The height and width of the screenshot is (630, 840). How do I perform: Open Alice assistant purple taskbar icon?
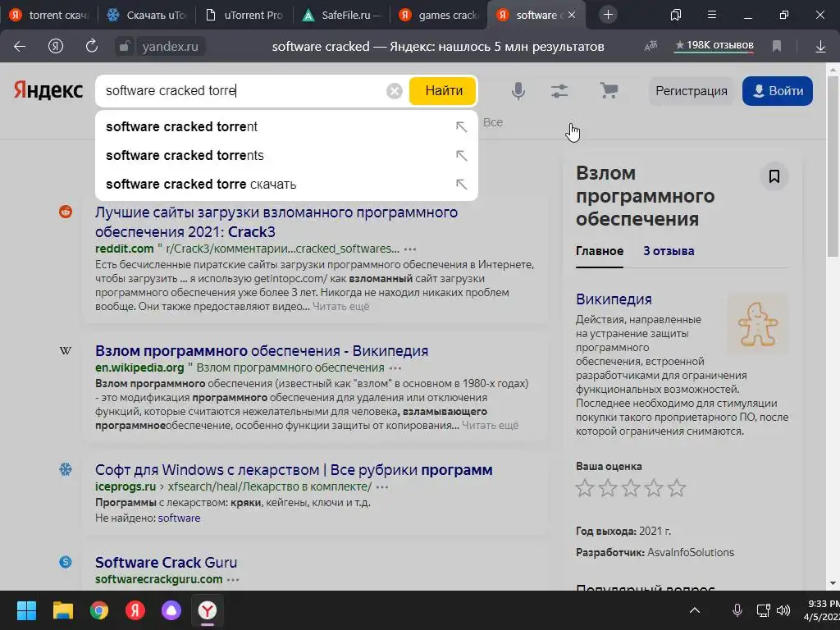click(171, 610)
